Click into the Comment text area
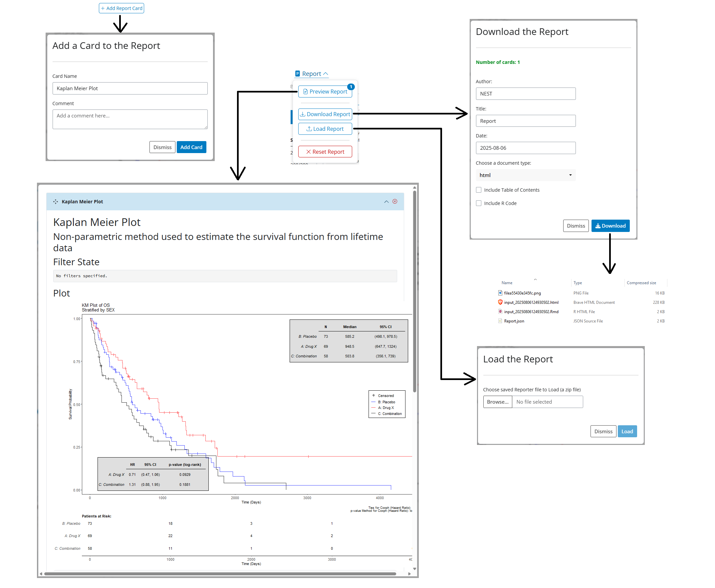715x588 pixels. pyautogui.click(x=130, y=119)
